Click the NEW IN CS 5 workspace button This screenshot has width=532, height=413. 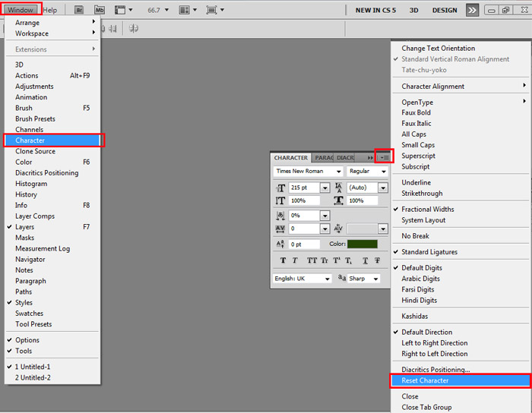coord(380,11)
